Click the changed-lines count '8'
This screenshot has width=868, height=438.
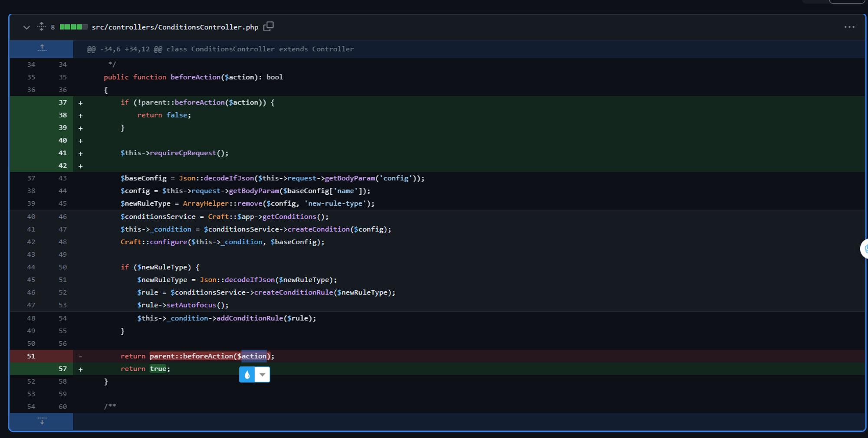point(53,27)
